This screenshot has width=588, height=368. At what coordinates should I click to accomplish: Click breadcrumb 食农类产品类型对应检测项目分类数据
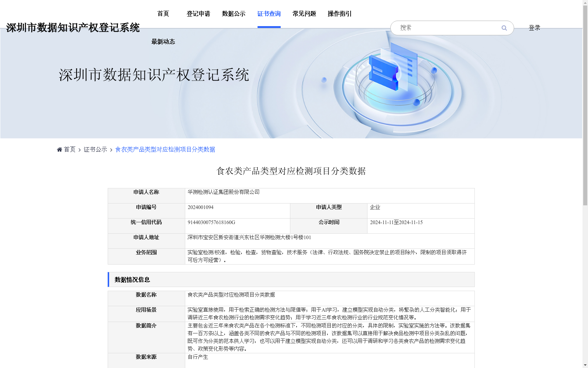[165, 149]
